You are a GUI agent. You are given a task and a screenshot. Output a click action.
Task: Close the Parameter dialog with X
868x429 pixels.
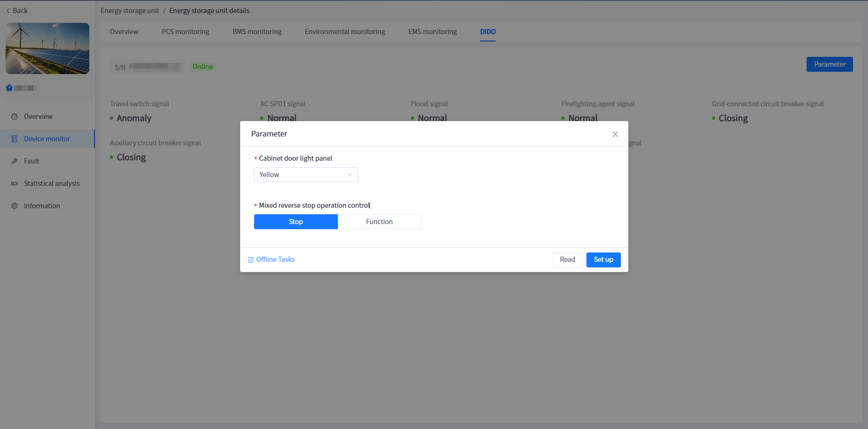[615, 134]
